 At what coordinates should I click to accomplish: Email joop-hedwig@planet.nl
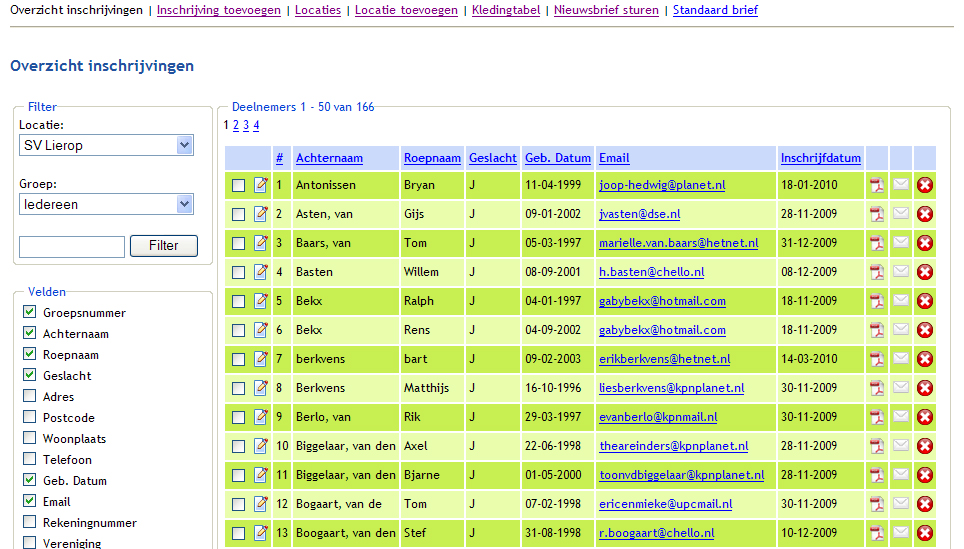(662, 185)
